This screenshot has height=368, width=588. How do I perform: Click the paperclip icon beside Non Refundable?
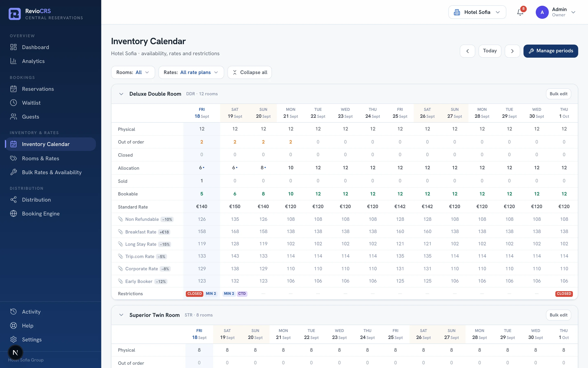tap(120, 219)
